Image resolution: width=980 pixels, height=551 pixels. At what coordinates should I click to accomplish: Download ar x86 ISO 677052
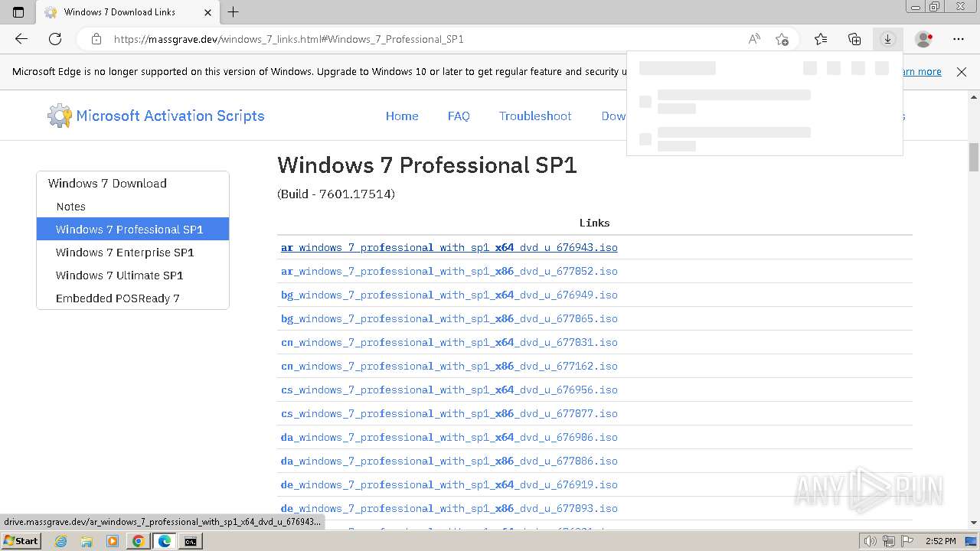pos(449,271)
